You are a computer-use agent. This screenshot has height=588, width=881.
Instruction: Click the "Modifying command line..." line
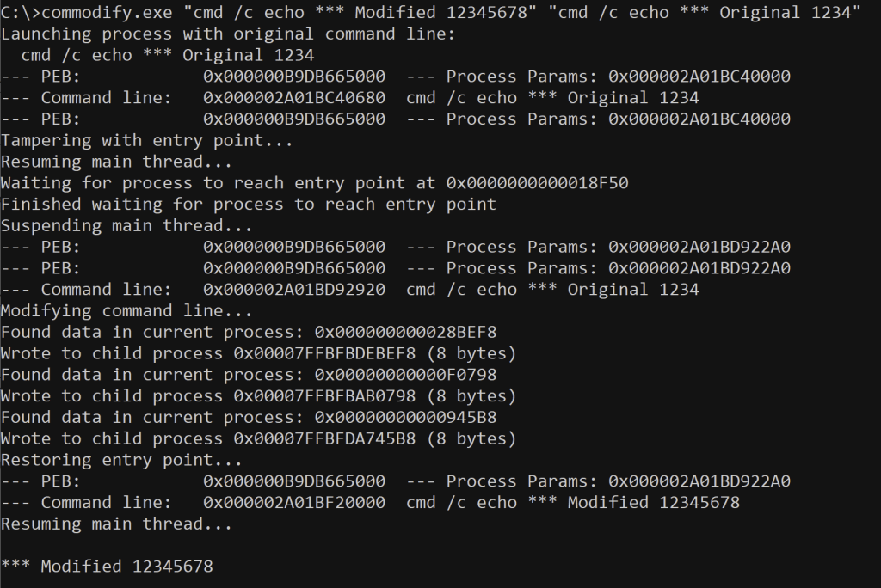click(x=127, y=311)
